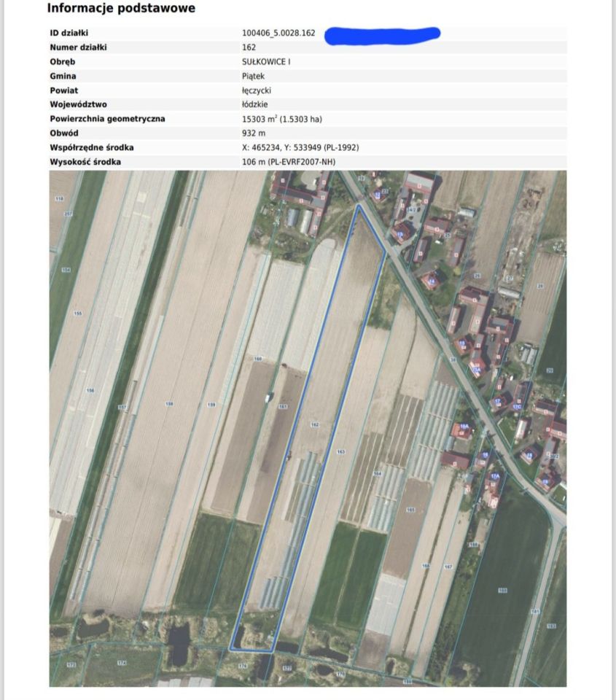Viewport: 616px width, 700px height.
Task: Click parcel label '160' on the map
Action: [x=257, y=359]
